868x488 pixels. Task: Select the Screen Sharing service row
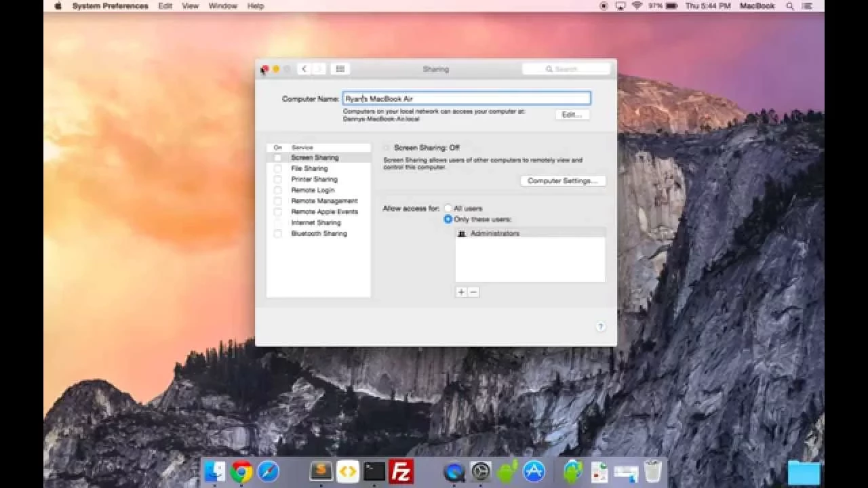319,158
